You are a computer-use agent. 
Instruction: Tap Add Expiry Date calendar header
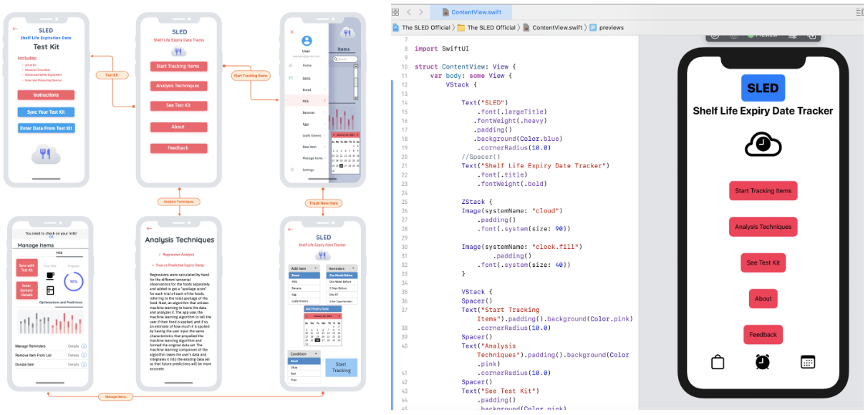coord(323,308)
